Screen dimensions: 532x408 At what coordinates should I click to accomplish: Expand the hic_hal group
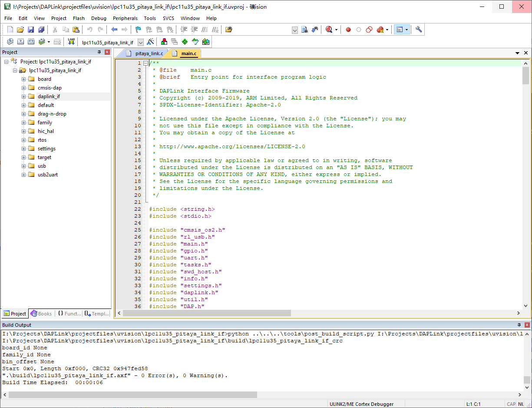click(x=24, y=131)
